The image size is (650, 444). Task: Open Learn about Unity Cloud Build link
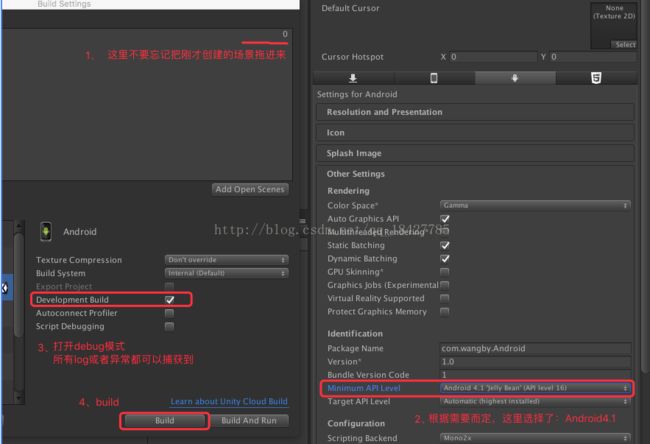tap(229, 402)
